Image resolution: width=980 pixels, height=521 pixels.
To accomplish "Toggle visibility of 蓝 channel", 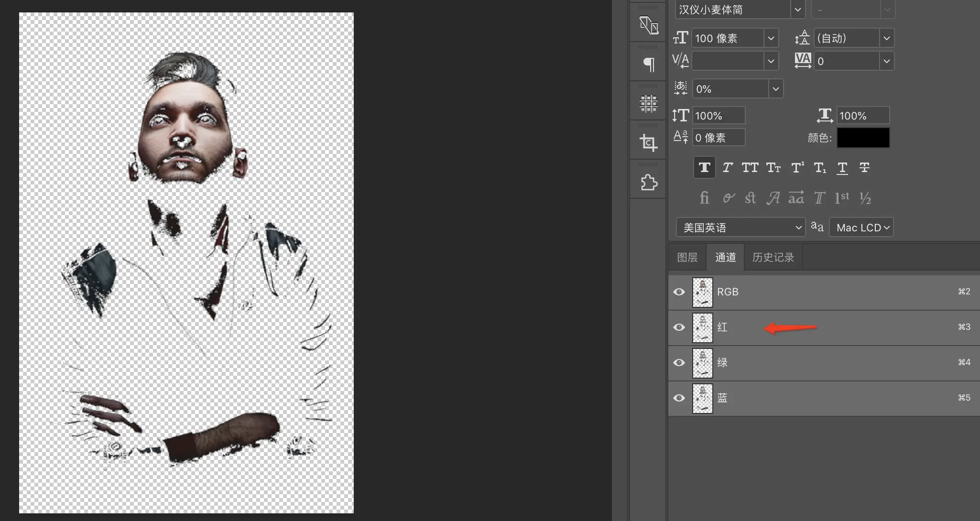I will 679,398.
